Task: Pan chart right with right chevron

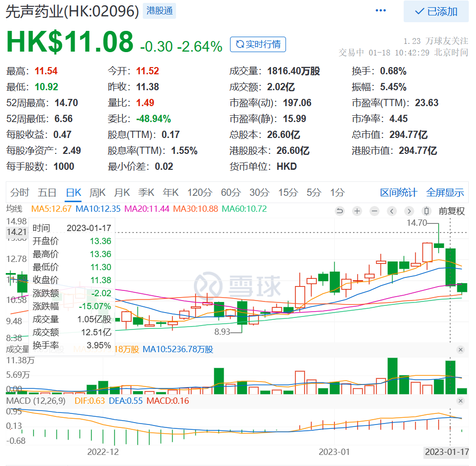Action: (x=409, y=211)
